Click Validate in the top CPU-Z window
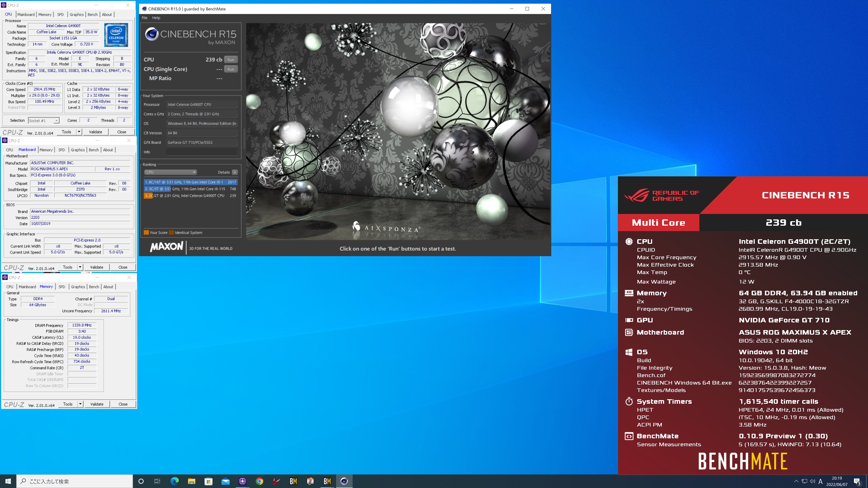Image resolution: width=868 pixels, height=488 pixels. click(x=96, y=132)
